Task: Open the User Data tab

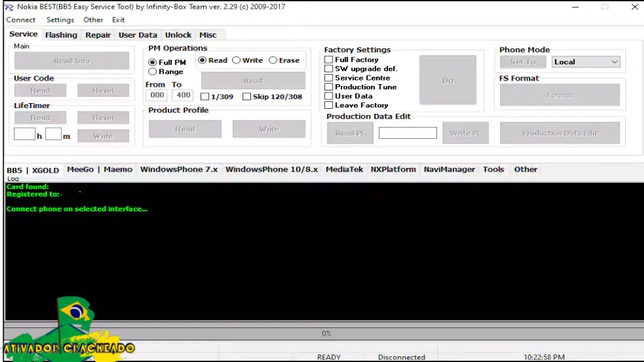Action: point(138,35)
